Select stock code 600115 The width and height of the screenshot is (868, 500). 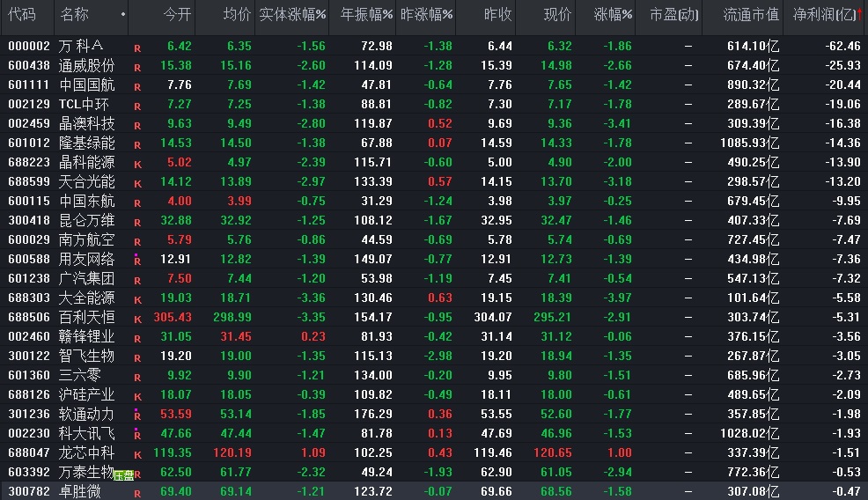(x=29, y=201)
